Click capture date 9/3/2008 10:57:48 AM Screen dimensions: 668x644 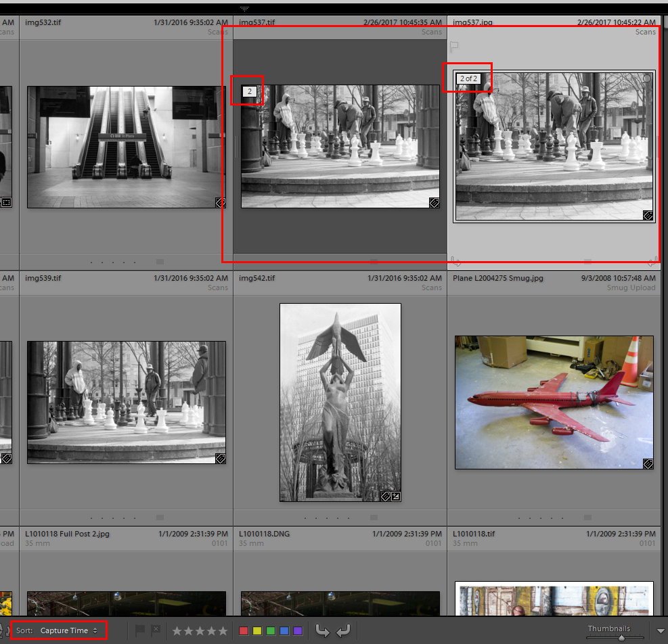tap(618, 278)
